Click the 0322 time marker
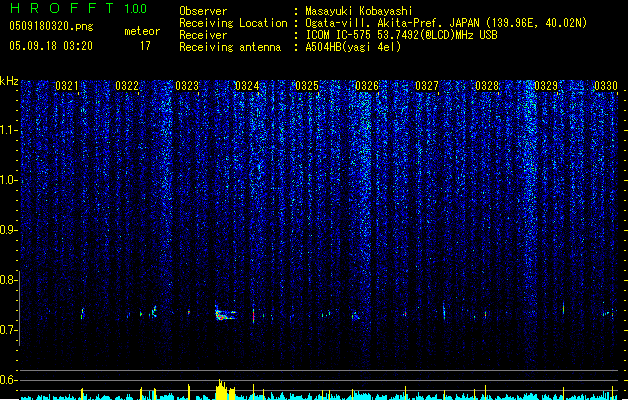This screenshot has height=400, width=629. tap(127, 86)
